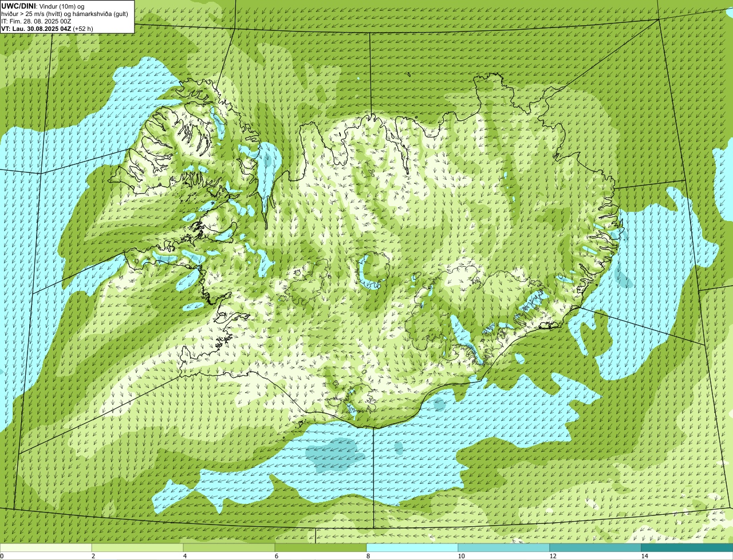The image size is (733, 560).
Task: Click the '10' label on the color scale
Action: pyautogui.click(x=461, y=556)
